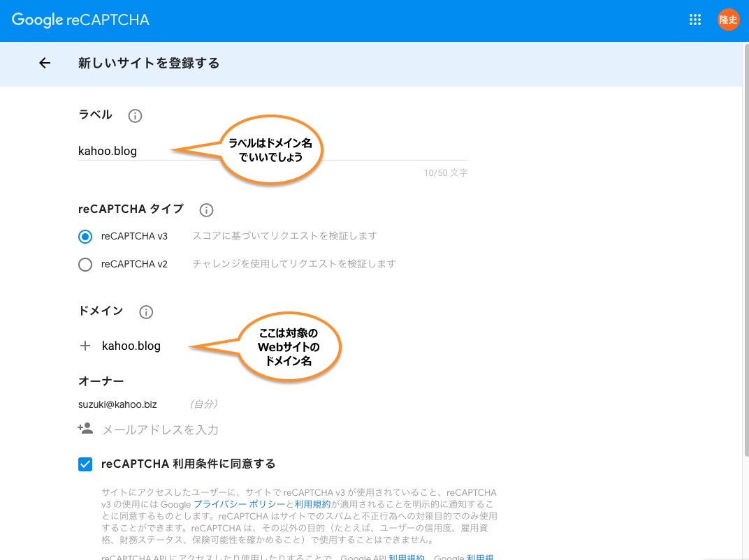Click the vertical page scrollbar

coord(745,279)
